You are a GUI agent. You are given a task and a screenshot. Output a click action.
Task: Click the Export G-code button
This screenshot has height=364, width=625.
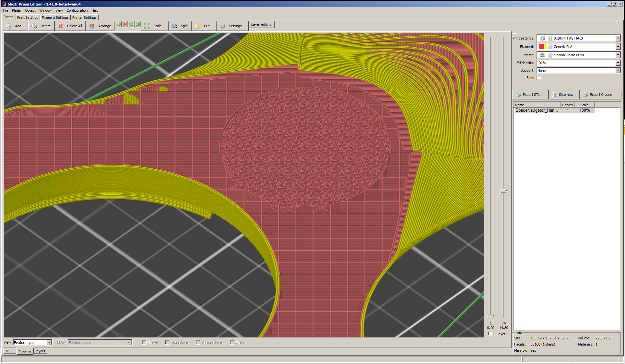[x=600, y=95]
